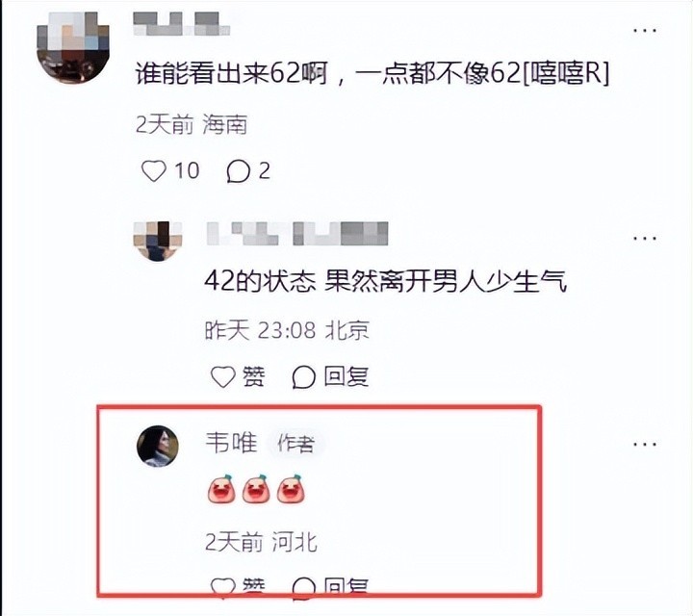Screen dimensions: 693x616
Task: Like the comment with 10 likes
Action: tap(154, 171)
